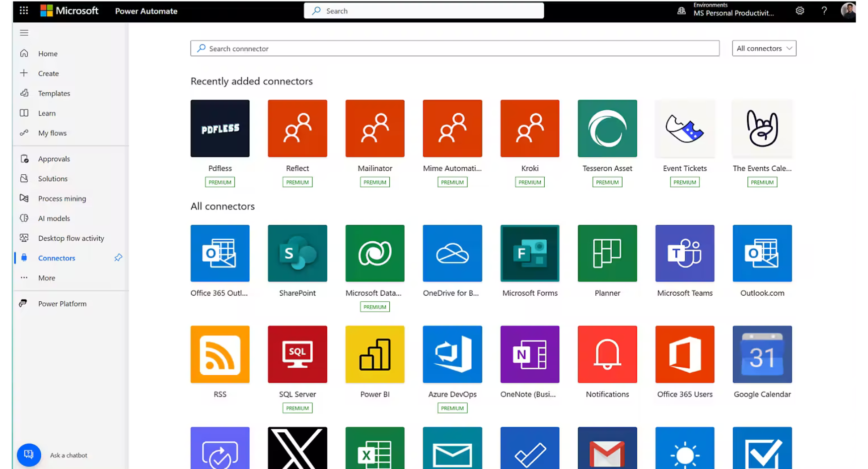The image size is (868, 469).
Task: Select the Notifications connector
Action: (x=607, y=354)
